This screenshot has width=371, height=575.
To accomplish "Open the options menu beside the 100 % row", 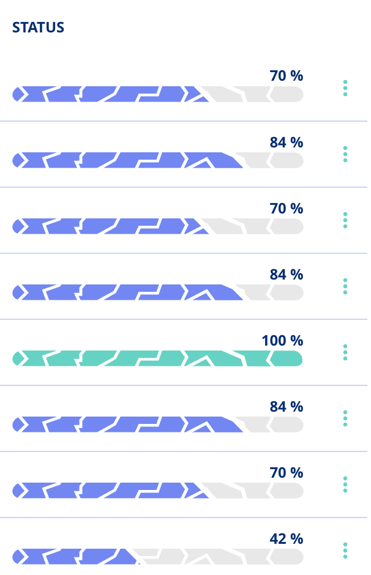I will pyautogui.click(x=345, y=352).
